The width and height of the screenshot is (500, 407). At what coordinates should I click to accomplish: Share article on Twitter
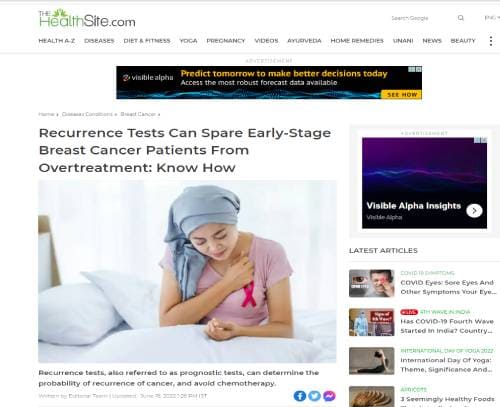point(314,396)
